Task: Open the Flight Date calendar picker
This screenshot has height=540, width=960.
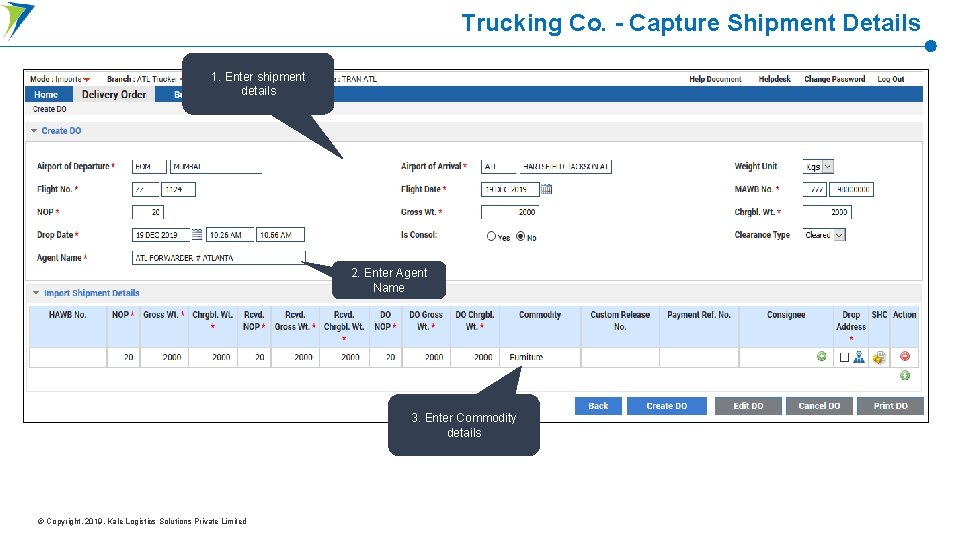Action: pos(547,189)
